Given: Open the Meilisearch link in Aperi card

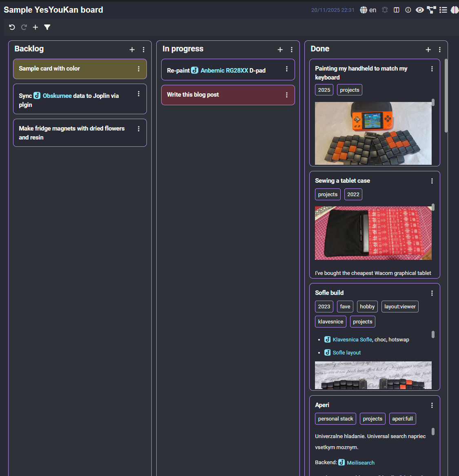Looking at the screenshot, I should click(x=360, y=463).
